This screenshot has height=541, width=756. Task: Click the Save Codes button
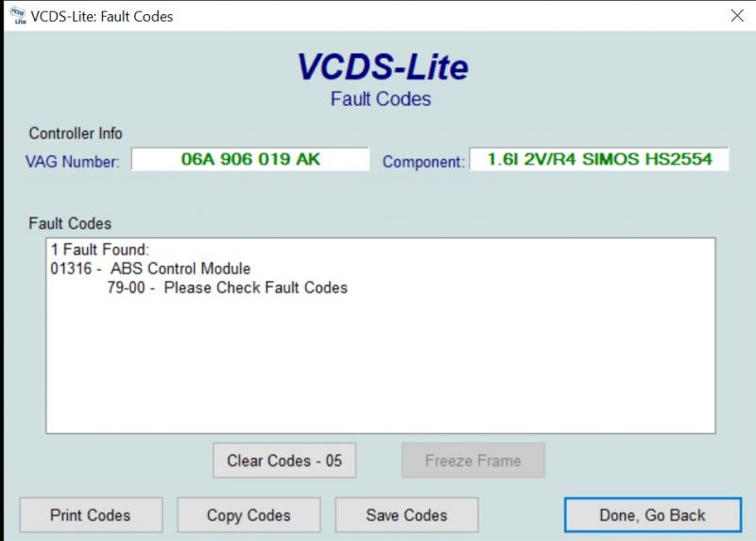pos(406,515)
